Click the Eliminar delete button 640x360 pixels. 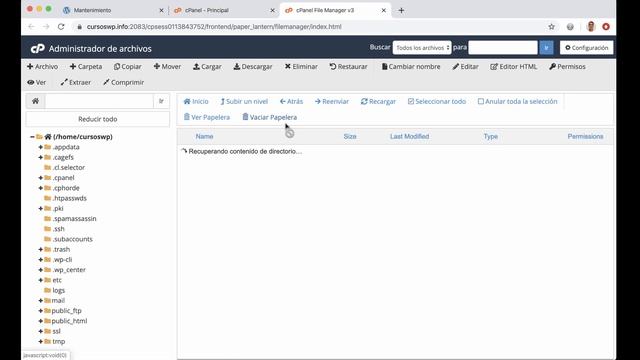click(x=301, y=67)
